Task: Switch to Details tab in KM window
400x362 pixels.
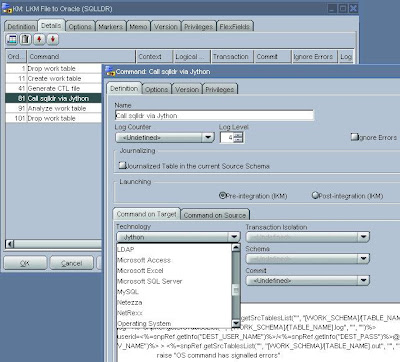Action: pos(51,25)
